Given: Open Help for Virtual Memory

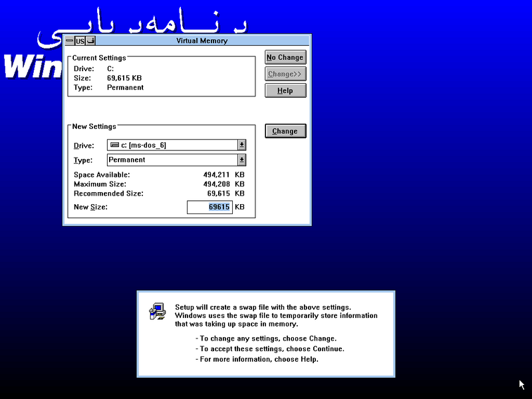Looking at the screenshot, I should (285, 90).
